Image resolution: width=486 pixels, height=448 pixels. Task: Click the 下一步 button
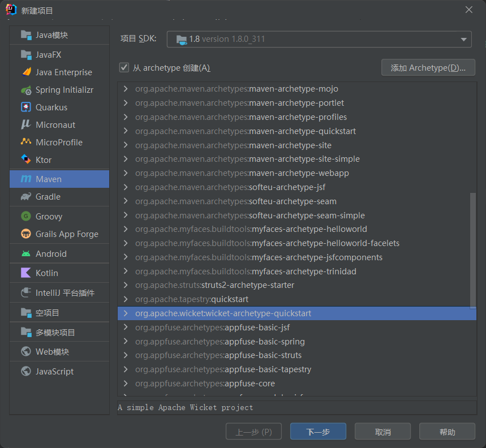click(318, 432)
